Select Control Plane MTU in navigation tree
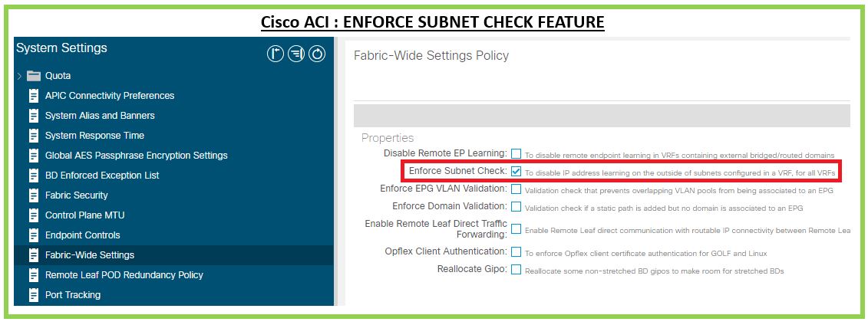Screen dimensions: 868x325 coord(86,215)
